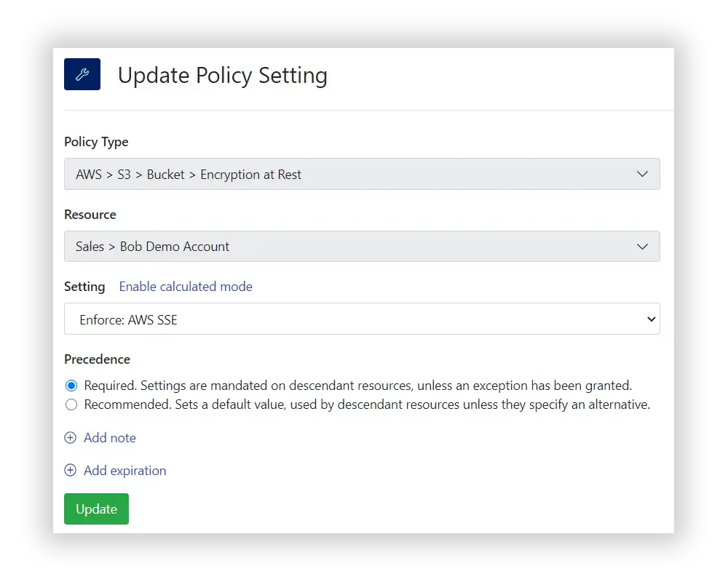Click the Setting label
The width and height of the screenshot is (728, 582).
tap(84, 287)
